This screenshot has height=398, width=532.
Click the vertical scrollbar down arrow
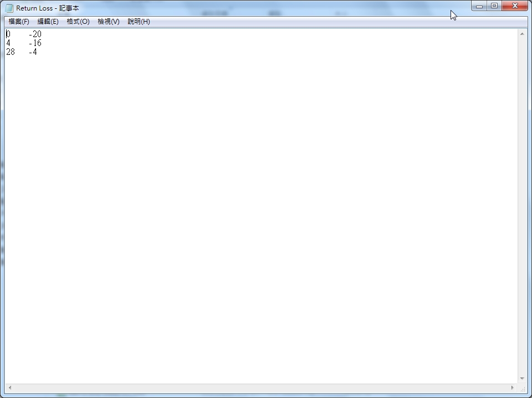[522, 378]
